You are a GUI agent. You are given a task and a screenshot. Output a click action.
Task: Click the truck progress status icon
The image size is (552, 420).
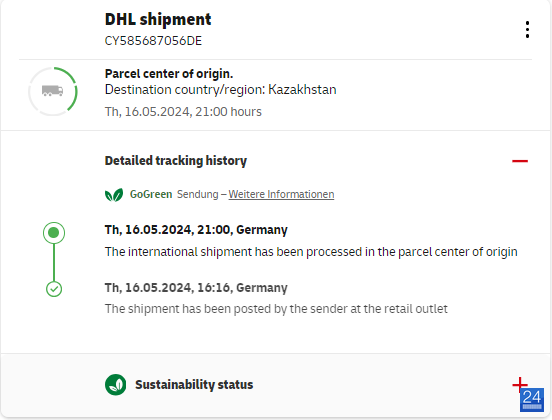click(52, 91)
